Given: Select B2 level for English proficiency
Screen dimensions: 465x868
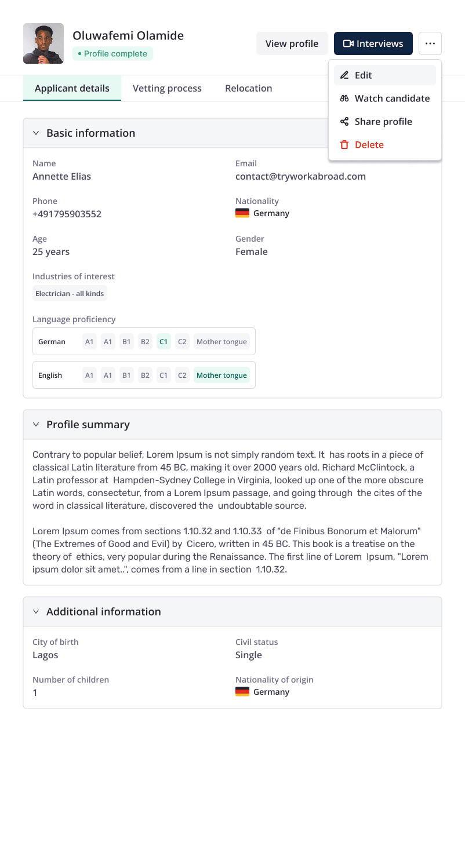Looking at the screenshot, I should (145, 375).
